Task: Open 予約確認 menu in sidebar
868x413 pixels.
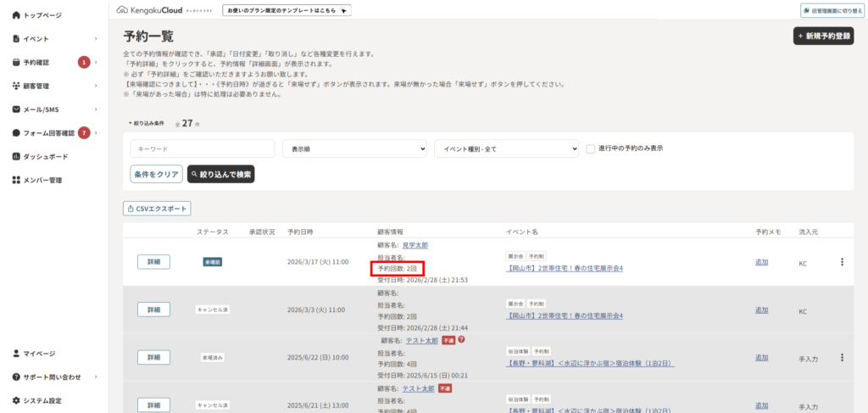Action: 36,63
